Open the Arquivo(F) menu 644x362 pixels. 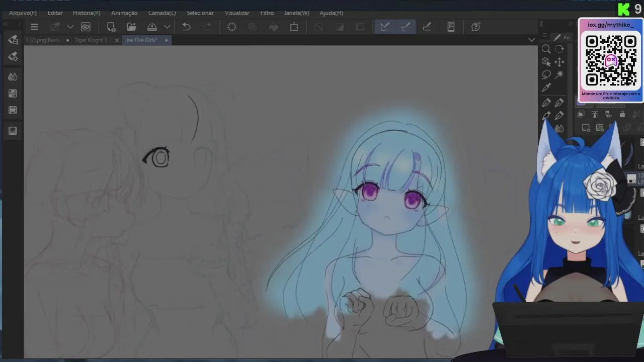(23, 13)
